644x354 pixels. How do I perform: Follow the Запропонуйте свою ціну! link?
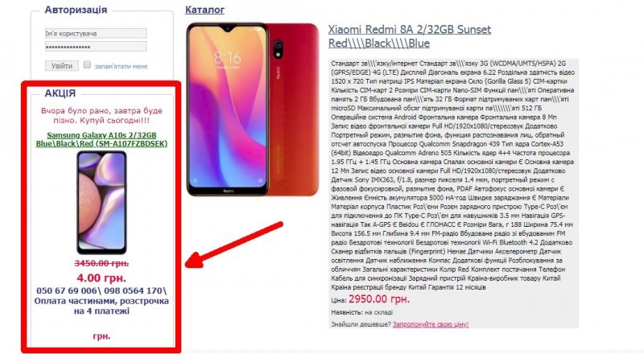(x=431, y=324)
